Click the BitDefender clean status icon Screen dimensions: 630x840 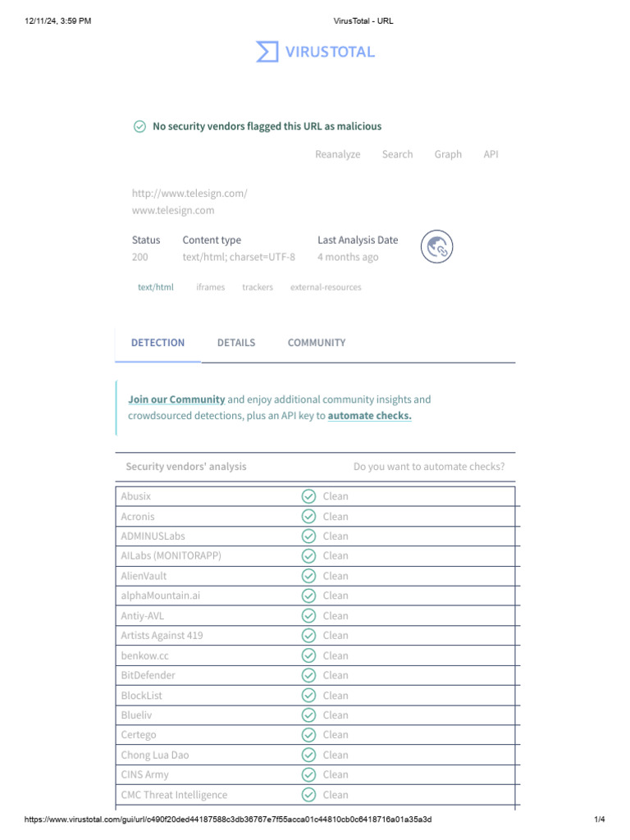click(308, 675)
